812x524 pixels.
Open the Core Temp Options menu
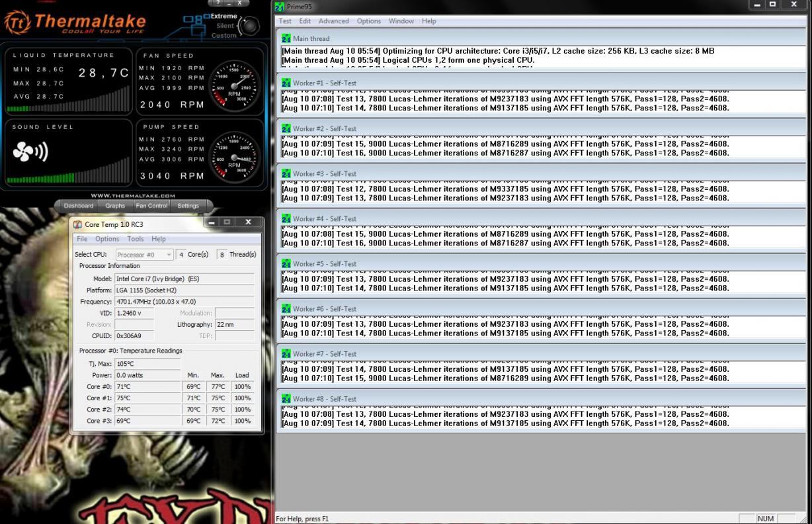click(107, 239)
